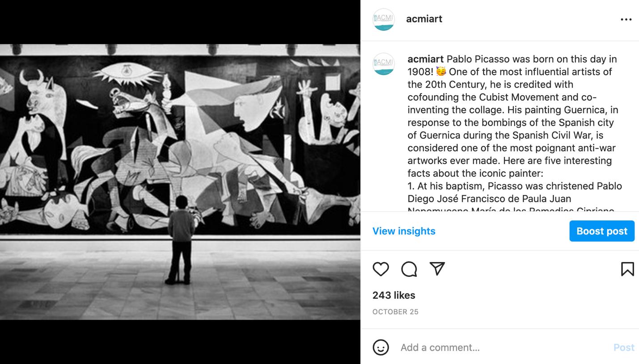Like the post with the heart icon

click(x=381, y=269)
